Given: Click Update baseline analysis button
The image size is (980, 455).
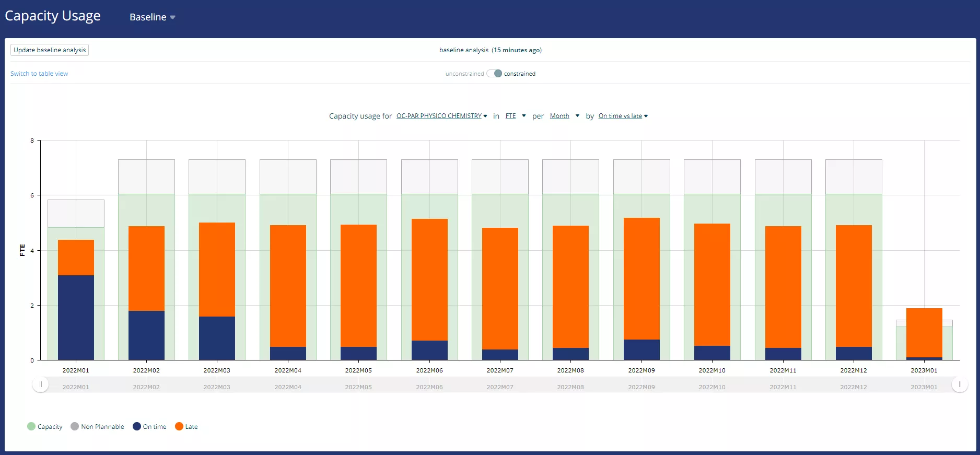Looking at the screenshot, I should pyautogui.click(x=50, y=50).
